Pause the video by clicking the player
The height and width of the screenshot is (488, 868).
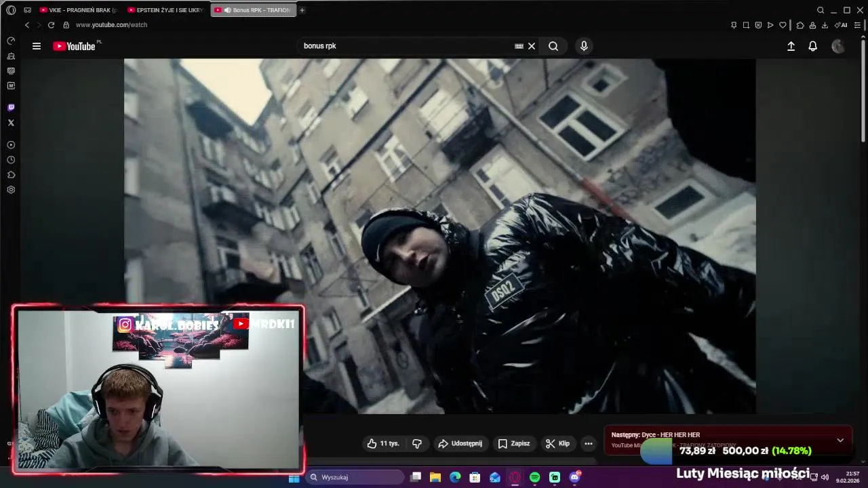click(x=439, y=236)
